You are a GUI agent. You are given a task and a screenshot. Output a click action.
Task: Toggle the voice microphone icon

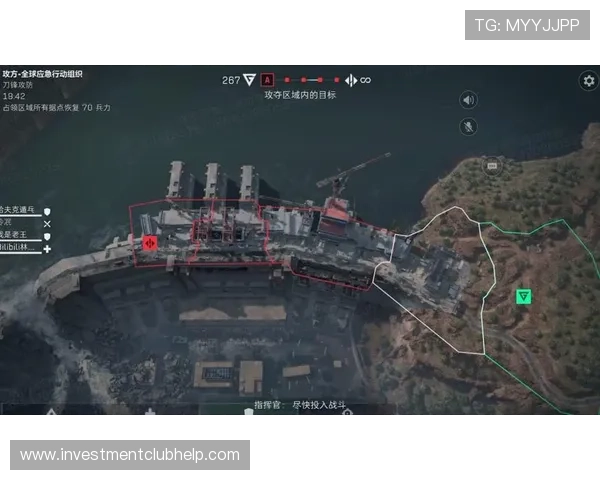468,127
